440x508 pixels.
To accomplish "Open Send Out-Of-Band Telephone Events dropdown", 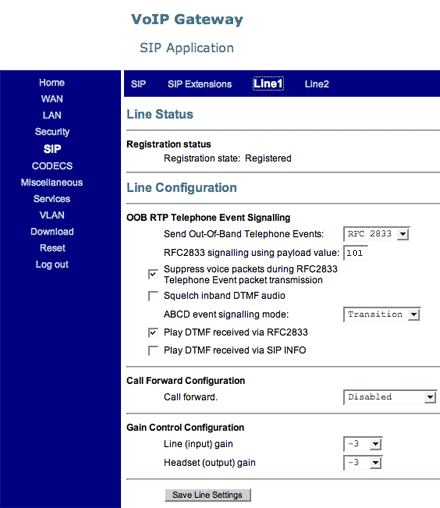I will pos(376,234).
